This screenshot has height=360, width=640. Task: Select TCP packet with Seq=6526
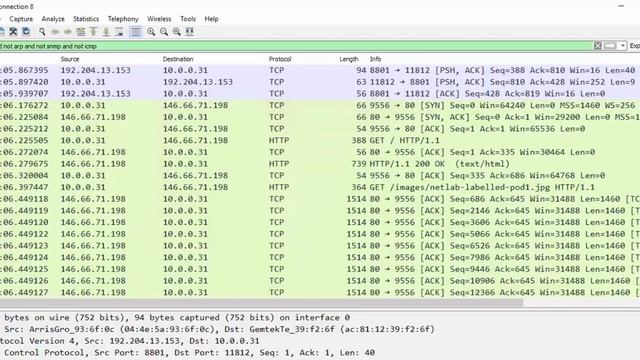(320, 246)
